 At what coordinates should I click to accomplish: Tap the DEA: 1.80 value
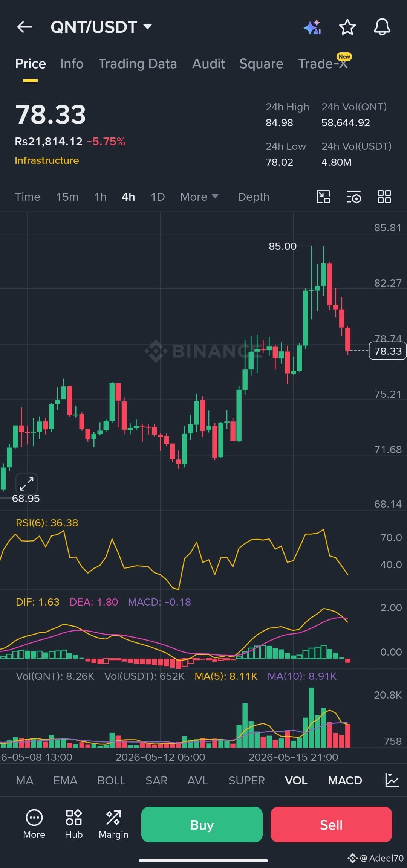pyautogui.click(x=94, y=602)
